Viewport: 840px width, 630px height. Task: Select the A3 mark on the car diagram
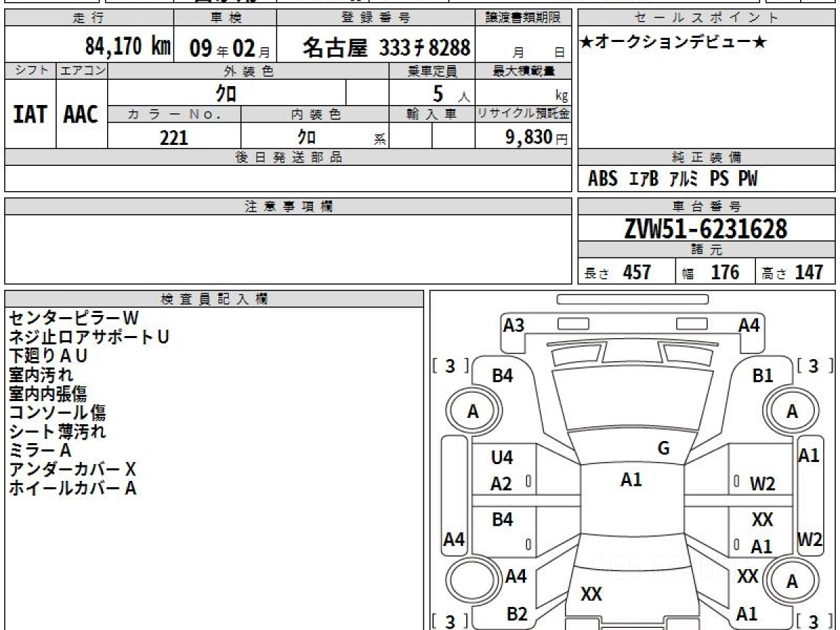(x=514, y=325)
